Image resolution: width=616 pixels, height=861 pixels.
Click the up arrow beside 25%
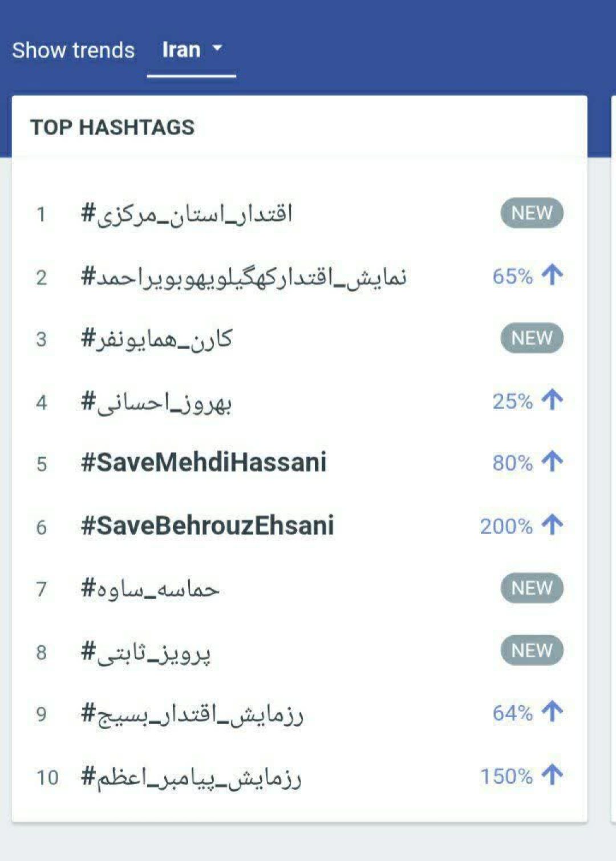552,400
